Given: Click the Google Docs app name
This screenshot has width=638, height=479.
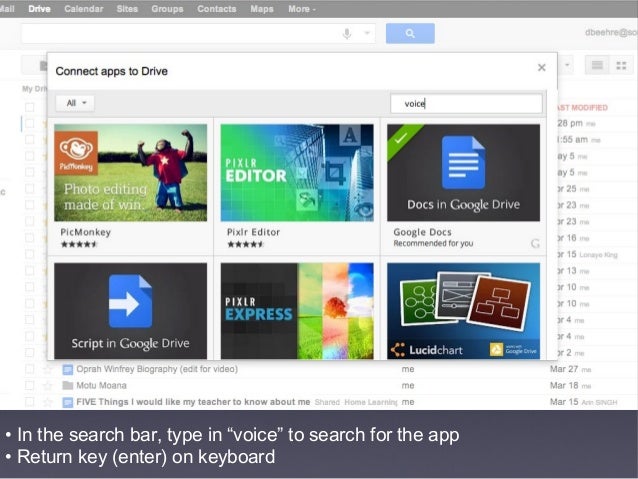Looking at the screenshot, I should pyautogui.click(x=422, y=232).
